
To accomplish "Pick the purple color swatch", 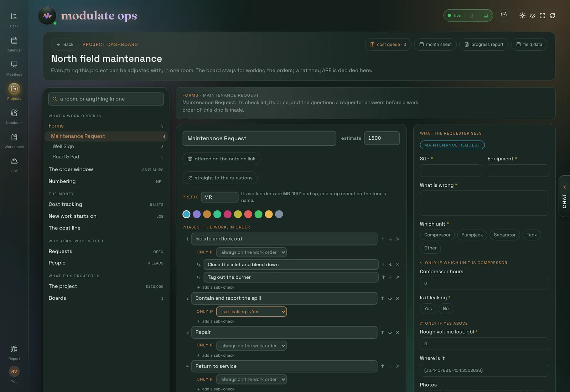I will point(197,214).
